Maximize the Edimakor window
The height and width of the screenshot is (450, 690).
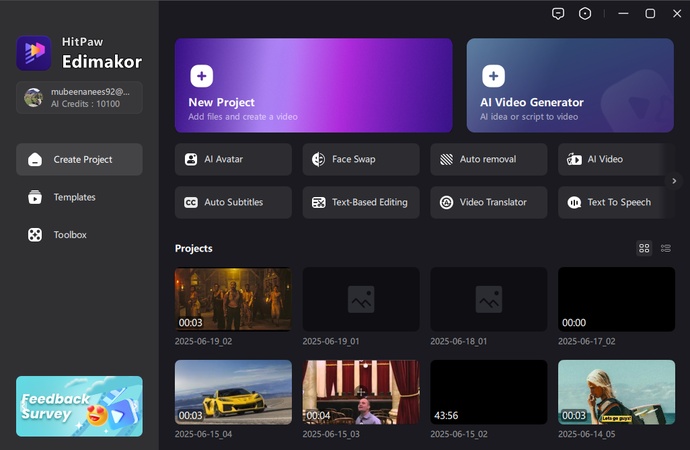pyautogui.click(x=650, y=14)
